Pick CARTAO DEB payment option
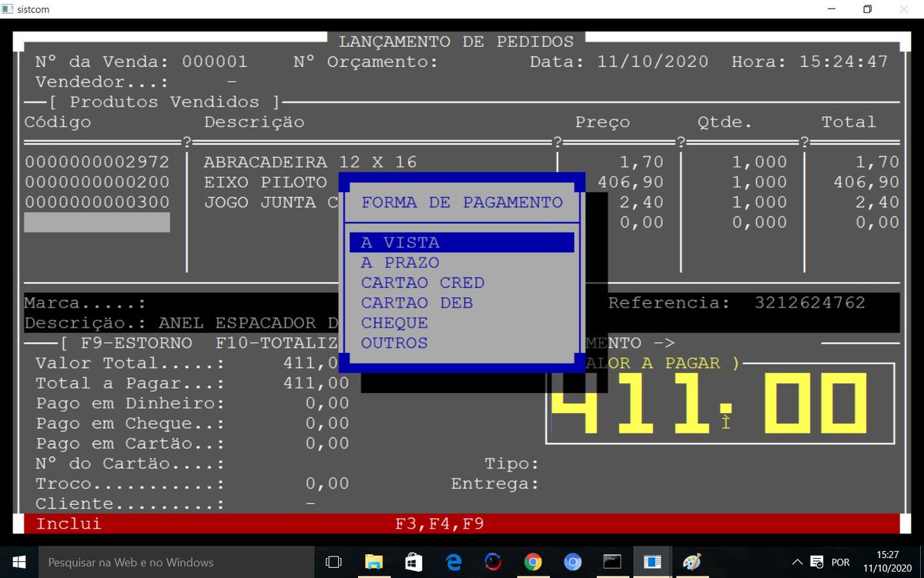The image size is (924, 578). click(417, 302)
